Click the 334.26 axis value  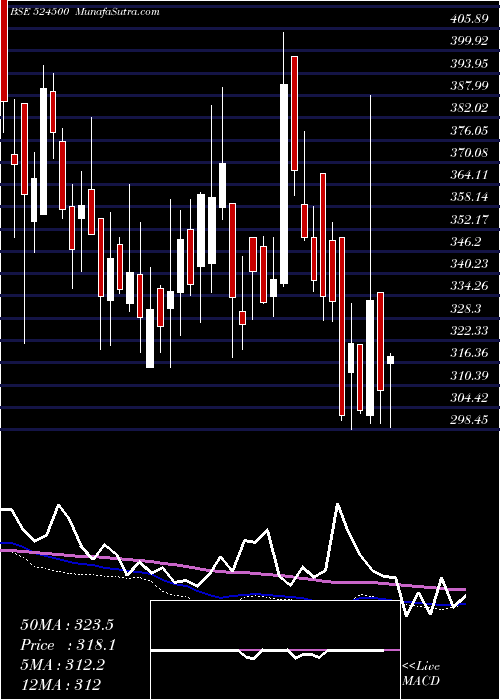(470, 286)
